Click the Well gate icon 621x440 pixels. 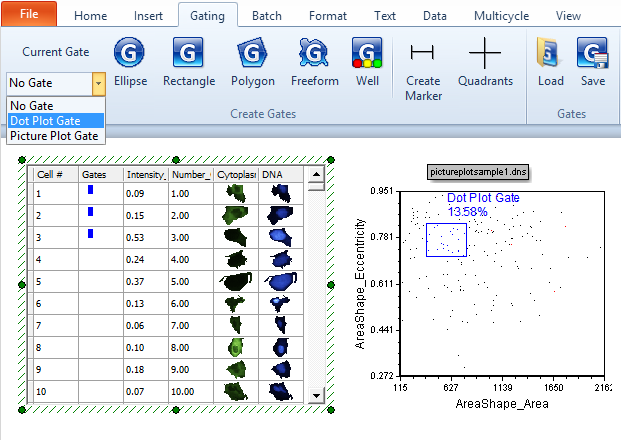pos(367,63)
